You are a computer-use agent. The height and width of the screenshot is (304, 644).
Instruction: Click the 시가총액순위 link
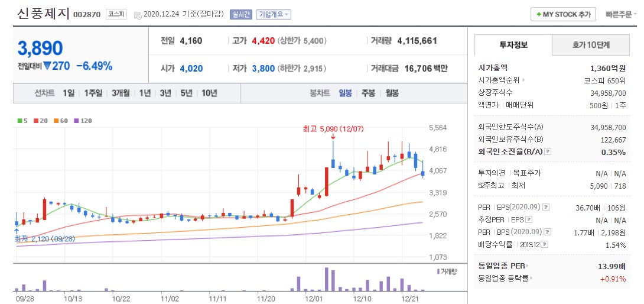click(499, 80)
